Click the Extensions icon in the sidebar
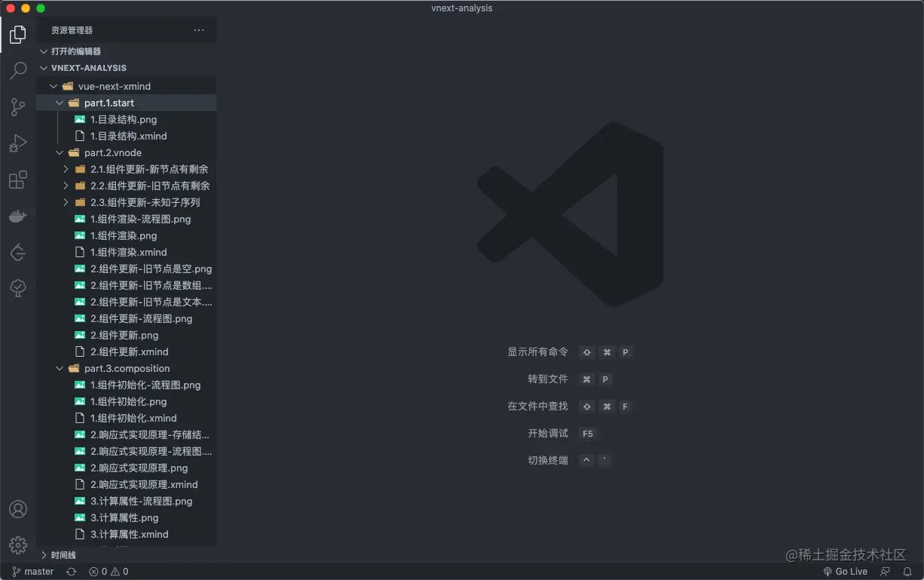Image resolution: width=924 pixels, height=580 pixels. tap(17, 179)
